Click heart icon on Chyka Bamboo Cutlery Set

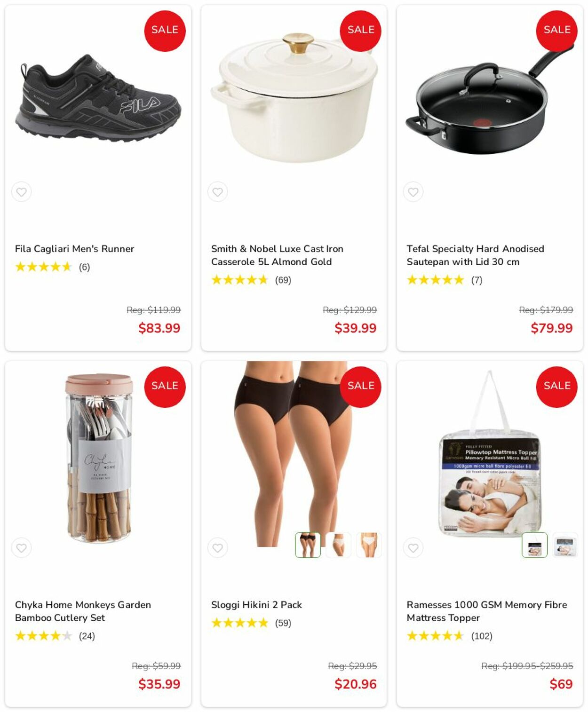[22, 548]
